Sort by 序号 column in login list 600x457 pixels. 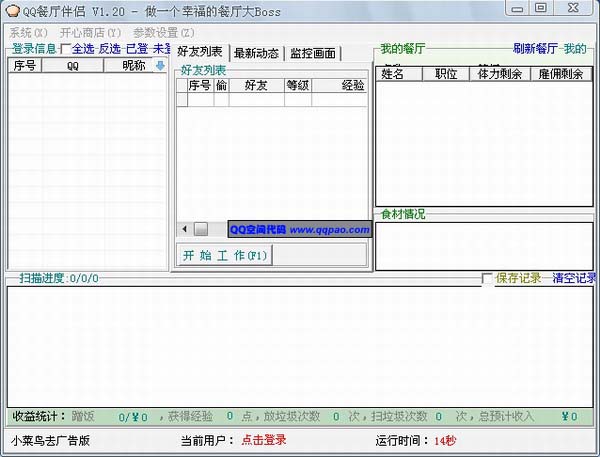[x=25, y=66]
